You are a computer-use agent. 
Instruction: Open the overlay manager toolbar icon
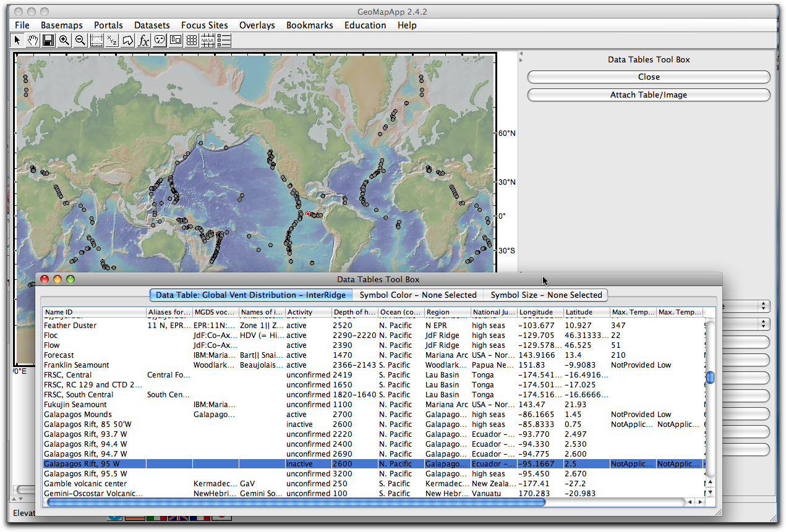(x=176, y=40)
